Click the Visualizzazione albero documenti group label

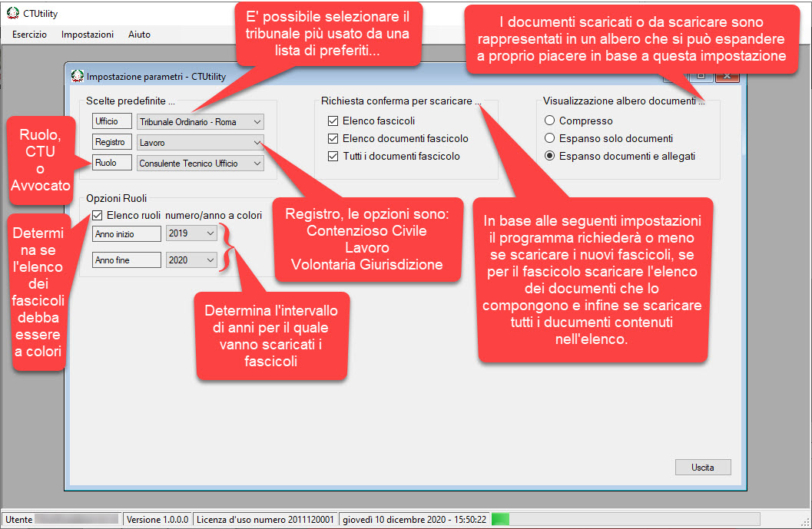click(624, 101)
